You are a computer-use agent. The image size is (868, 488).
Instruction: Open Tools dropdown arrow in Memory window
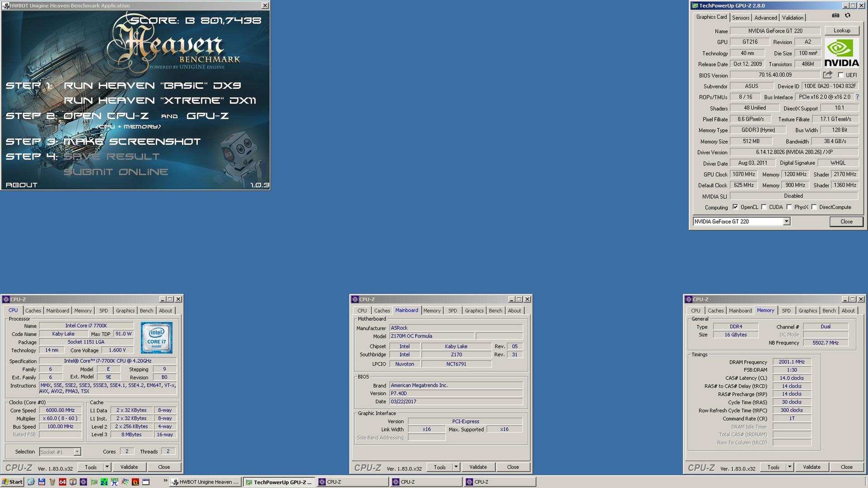(790, 467)
